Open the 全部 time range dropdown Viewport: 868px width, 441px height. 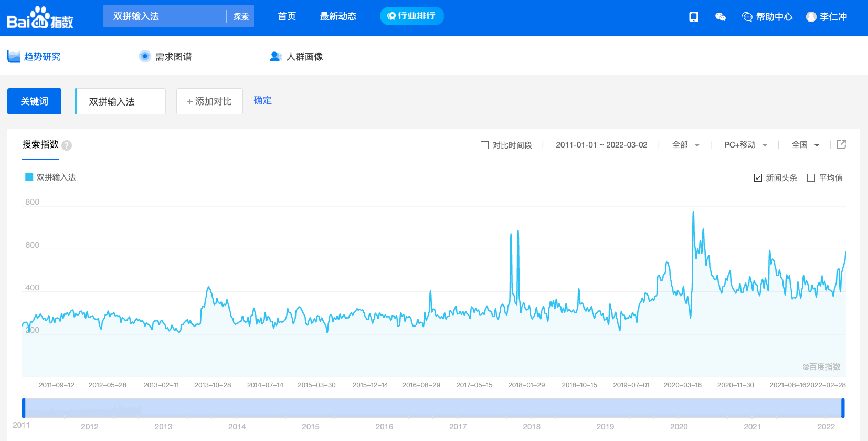coord(685,145)
